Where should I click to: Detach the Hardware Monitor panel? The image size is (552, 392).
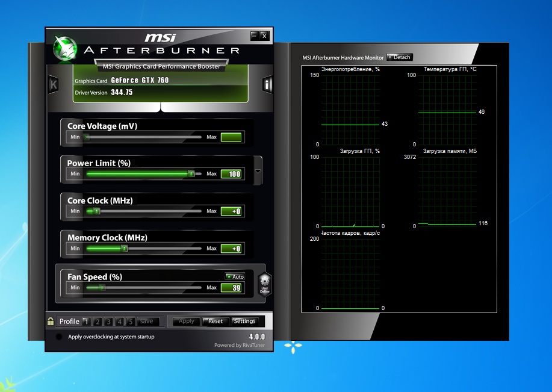(x=400, y=57)
